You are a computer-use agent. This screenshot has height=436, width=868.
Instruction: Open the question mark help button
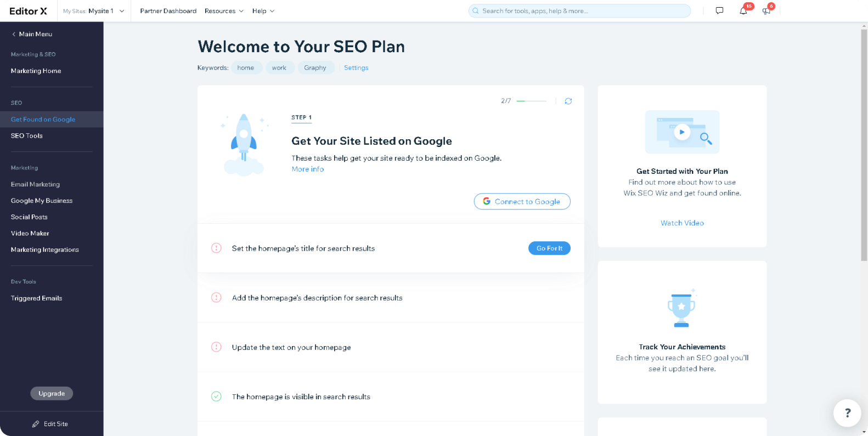coord(847,413)
